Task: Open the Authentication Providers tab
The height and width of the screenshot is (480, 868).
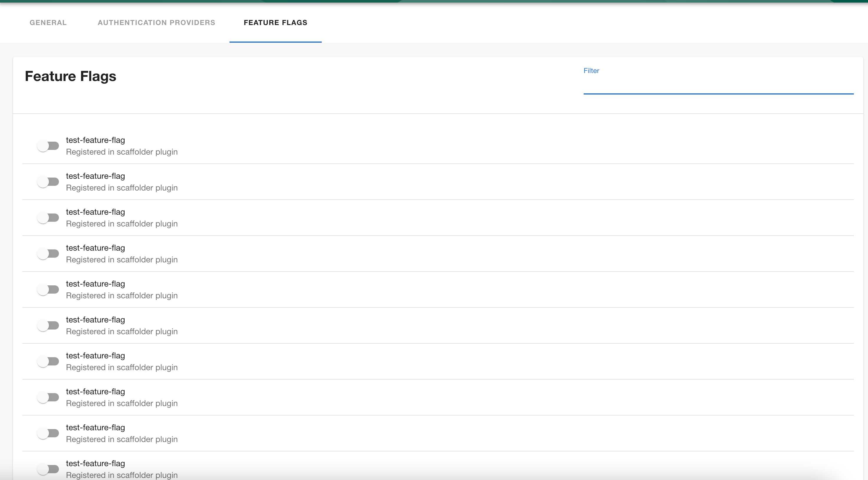Action: [x=156, y=23]
